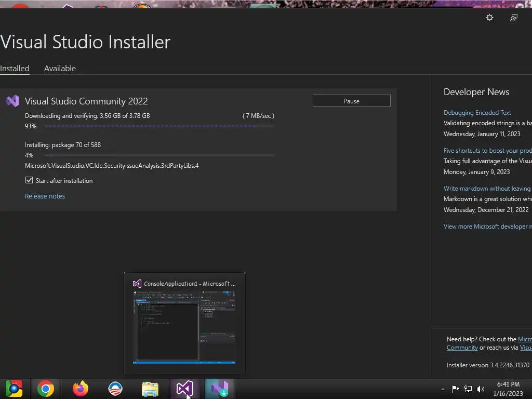Click the Developer News heading
This screenshot has width=532, height=399.
pos(476,92)
